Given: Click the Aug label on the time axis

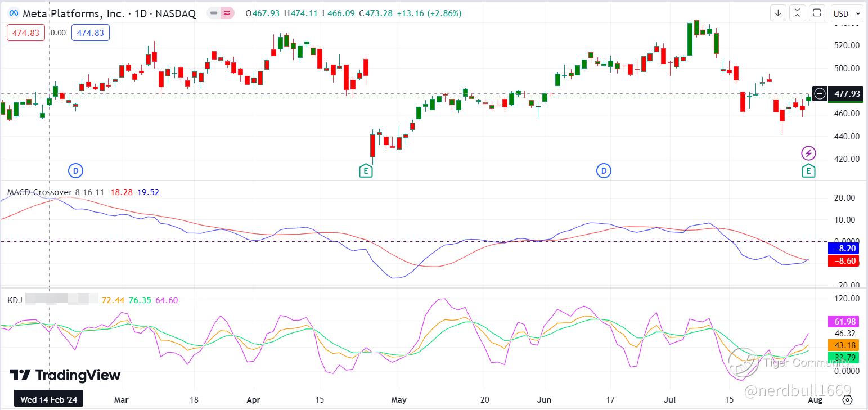Looking at the screenshot, I should (x=815, y=400).
